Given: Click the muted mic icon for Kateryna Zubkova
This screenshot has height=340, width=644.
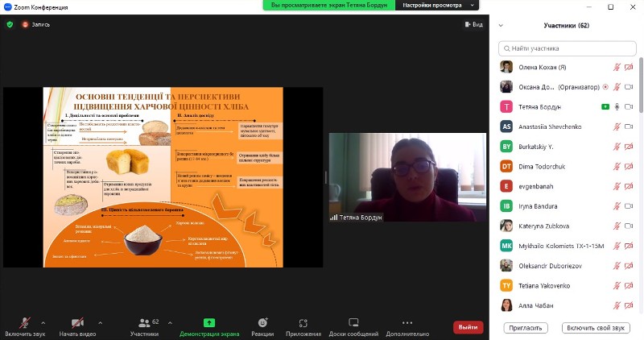Looking at the screenshot, I should pos(617,226).
